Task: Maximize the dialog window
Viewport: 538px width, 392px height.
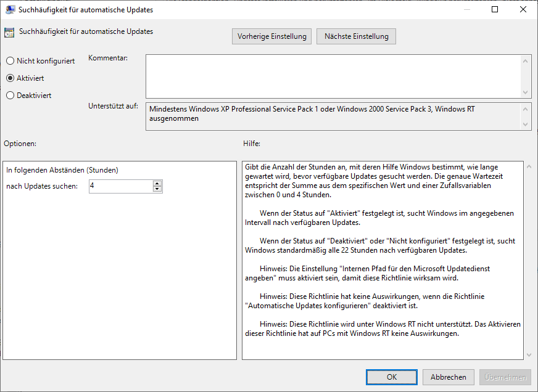Action: click(x=495, y=9)
